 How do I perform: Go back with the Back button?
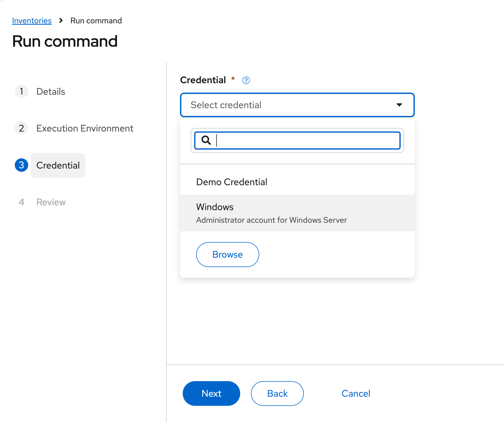coord(277,393)
